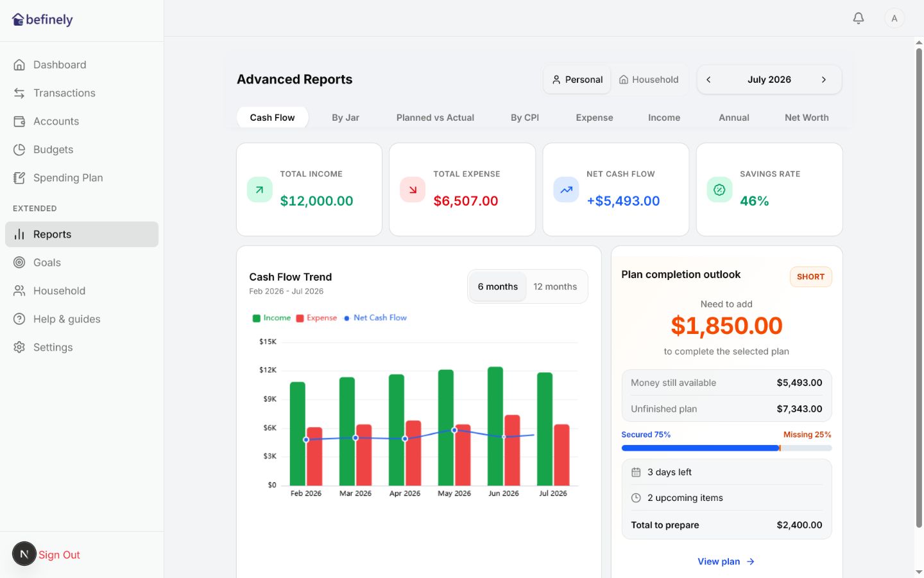Viewport: 924px width, 578px height.
Task: Click the Household people icon
Action: 19,291
